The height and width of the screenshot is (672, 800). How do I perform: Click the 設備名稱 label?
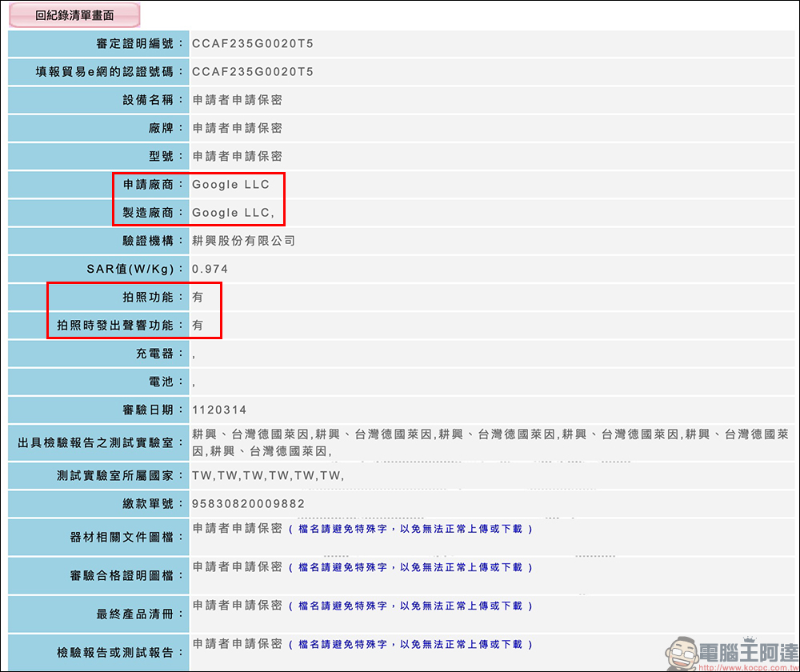(x=153, y=100)
